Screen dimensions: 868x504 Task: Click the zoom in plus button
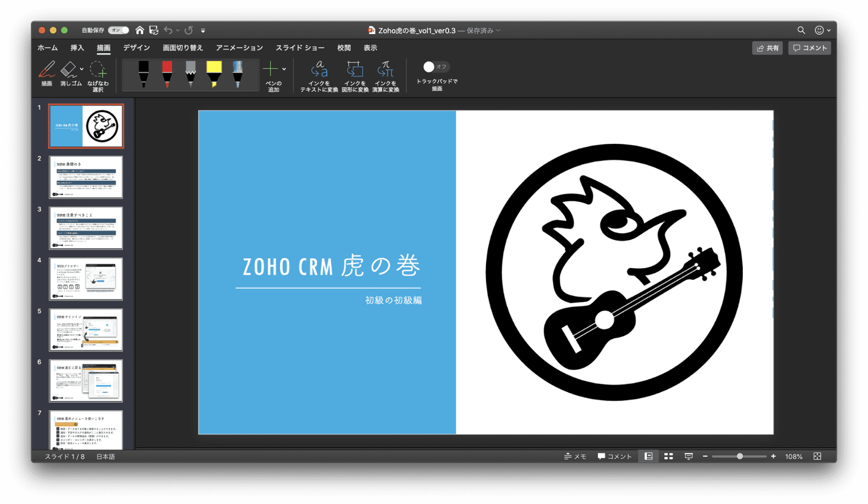click(x=773, y=456)
